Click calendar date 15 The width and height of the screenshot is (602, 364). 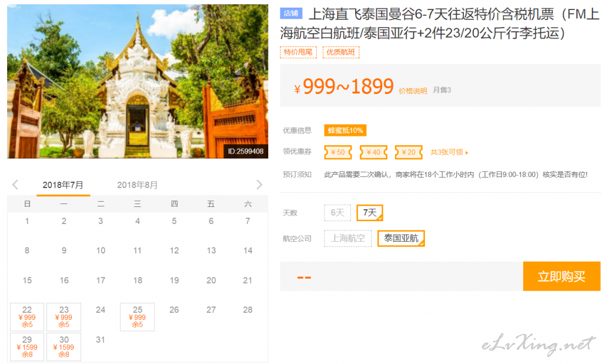(27, 280)
